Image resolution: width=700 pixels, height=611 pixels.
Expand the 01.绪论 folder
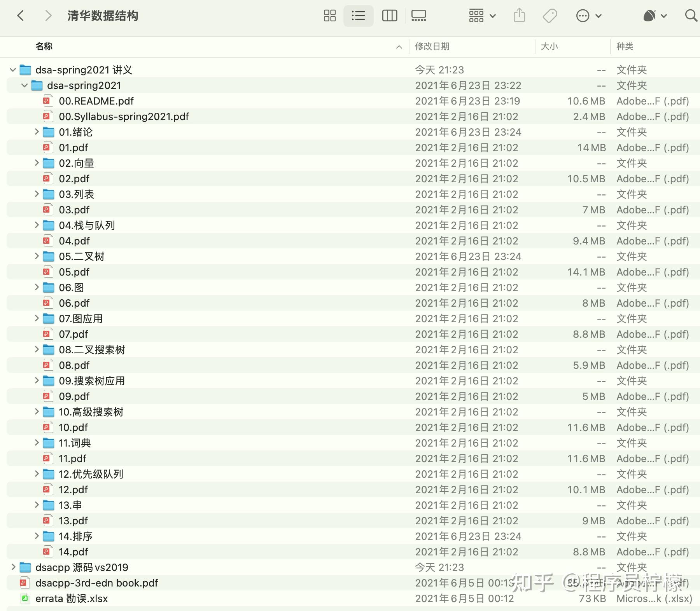pyautogui.click(x=36, y=132)
